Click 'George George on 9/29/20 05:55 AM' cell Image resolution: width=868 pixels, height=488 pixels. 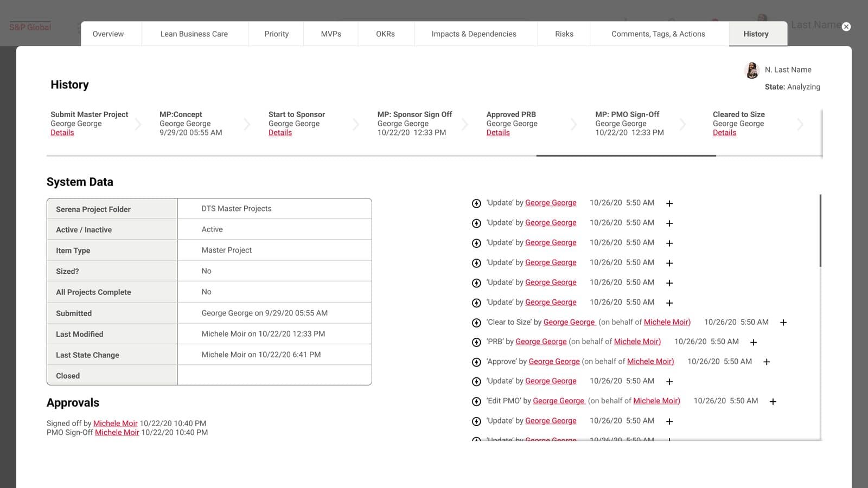275,313
